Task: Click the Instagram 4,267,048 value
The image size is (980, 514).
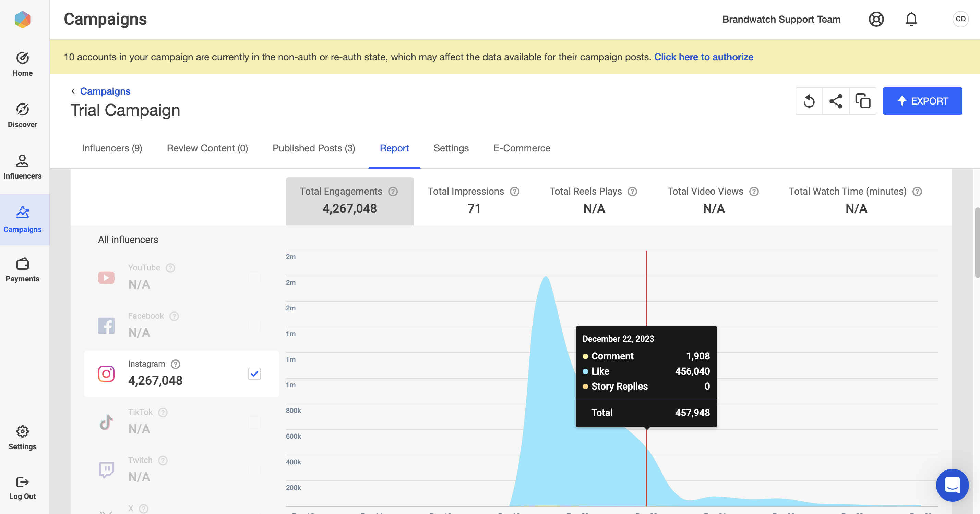Action: click(155, 381)
